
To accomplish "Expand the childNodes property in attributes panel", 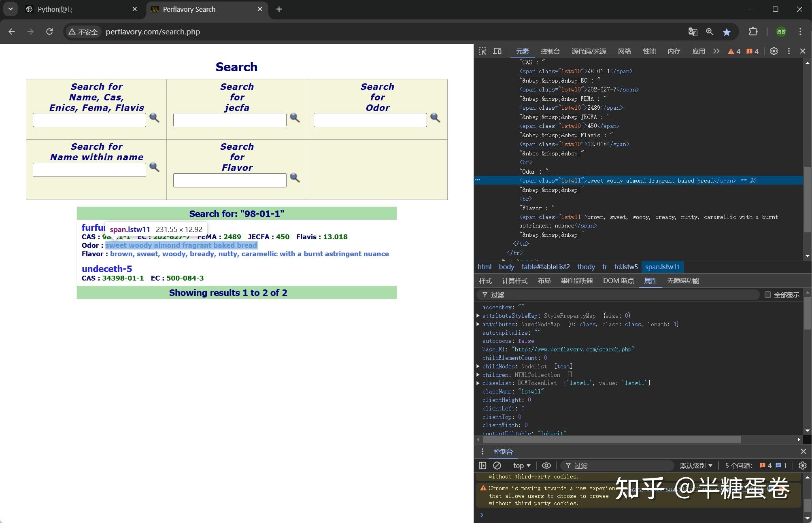I will click(478, 366).
